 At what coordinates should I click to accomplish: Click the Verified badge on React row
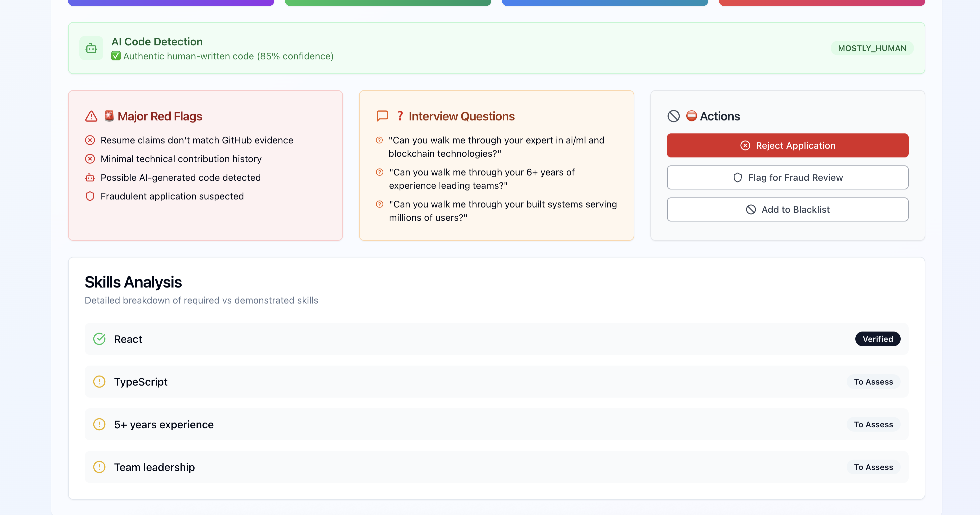pyautogui.click(x=877, y=339)
